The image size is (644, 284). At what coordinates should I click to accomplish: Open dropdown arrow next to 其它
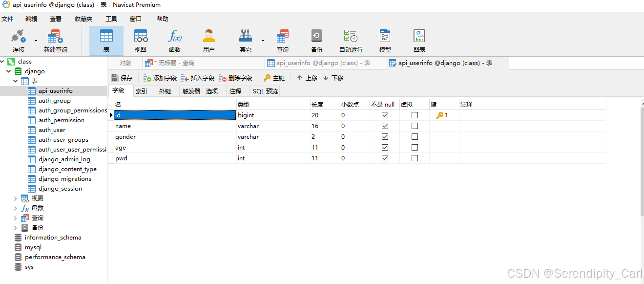pos(263,41)
